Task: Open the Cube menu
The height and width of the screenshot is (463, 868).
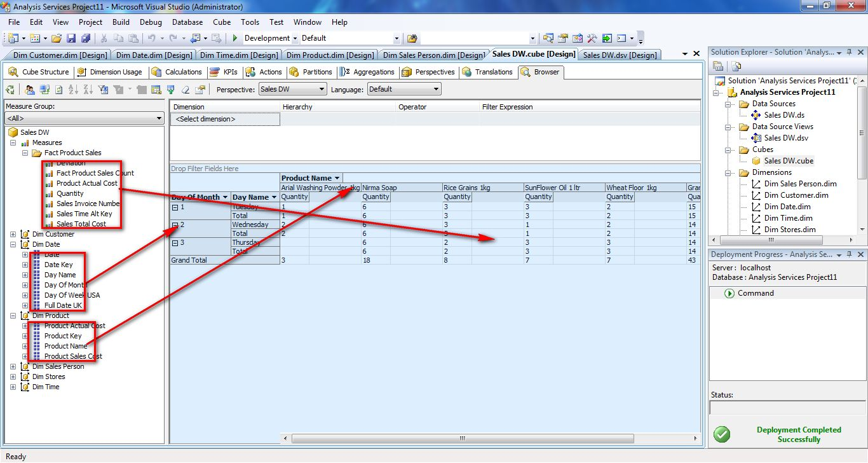Action: [x=222, y=22]
